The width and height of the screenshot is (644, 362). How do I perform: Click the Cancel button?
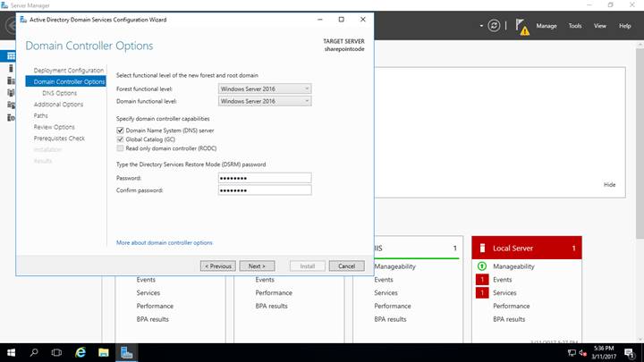[x=347, y=266]
